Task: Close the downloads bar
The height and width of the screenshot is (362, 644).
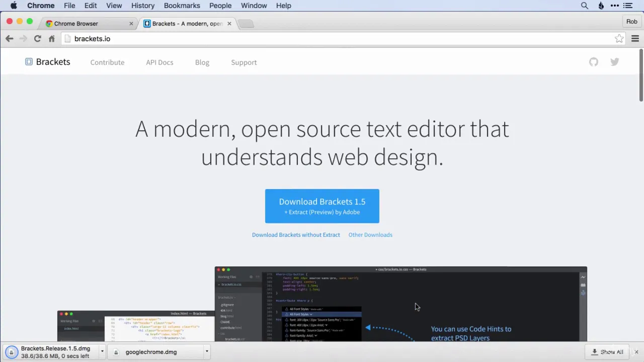Action: (636, 352)
